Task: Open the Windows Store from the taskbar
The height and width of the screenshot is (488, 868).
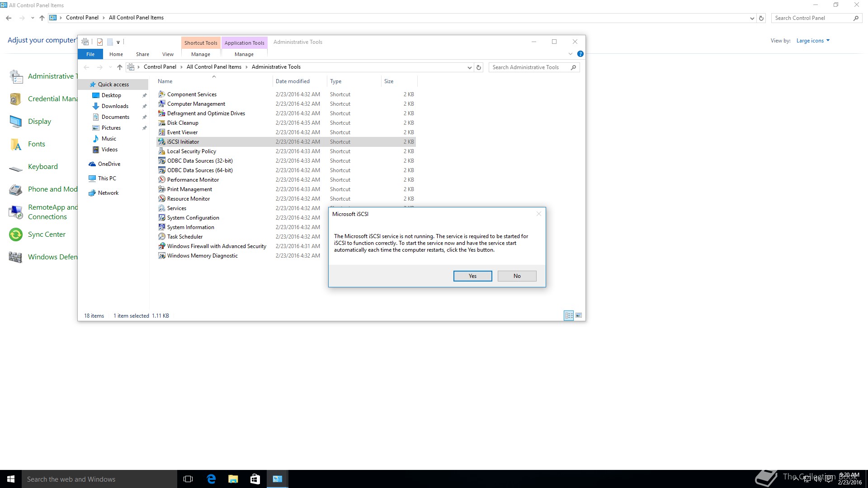Action: (x=255, y=479)
